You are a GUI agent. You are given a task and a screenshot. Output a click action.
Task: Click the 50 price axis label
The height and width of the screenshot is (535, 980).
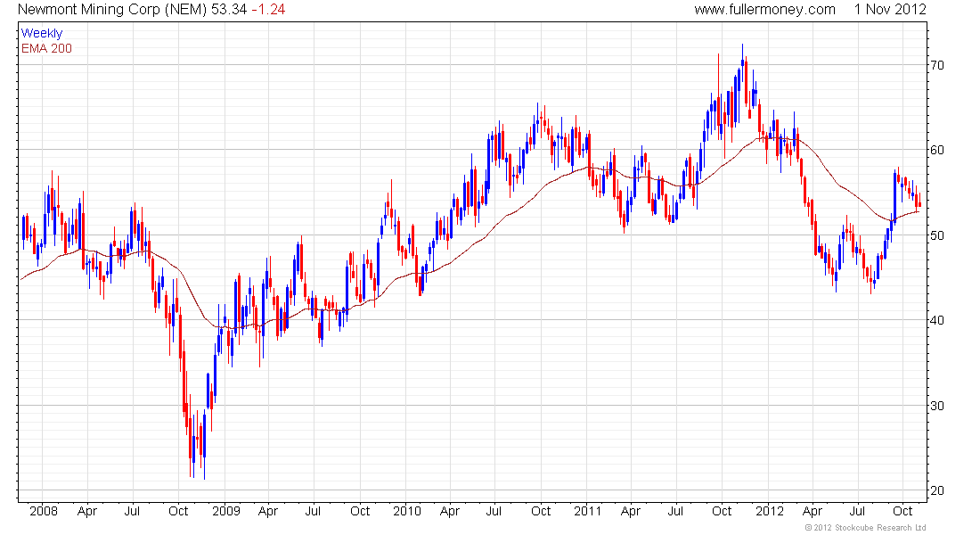[937, 235]
